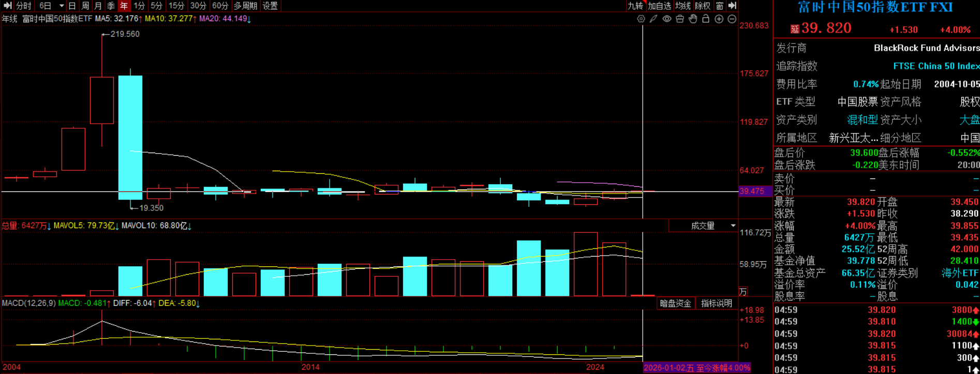Image resolution: width=980 pixels, height=374 pixels.
Task: Click the 暗盘资金 button
Action: coord(676,303)
